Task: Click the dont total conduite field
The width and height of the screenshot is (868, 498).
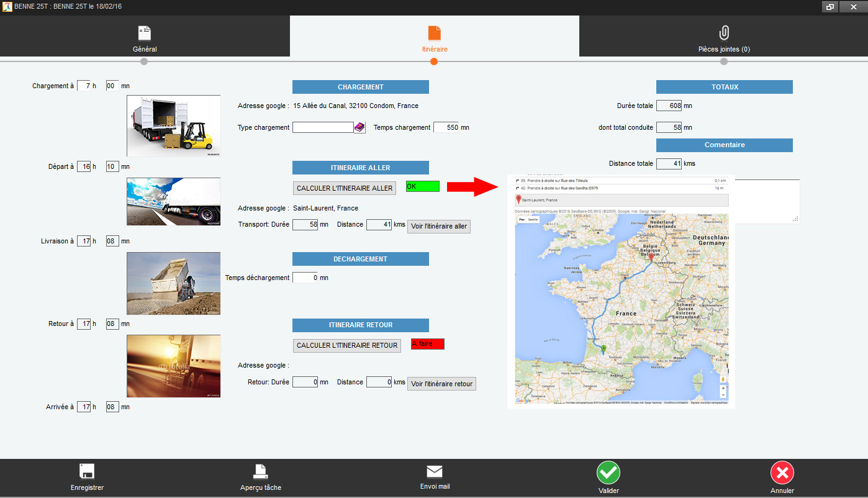Action: [x=669, y=127]
